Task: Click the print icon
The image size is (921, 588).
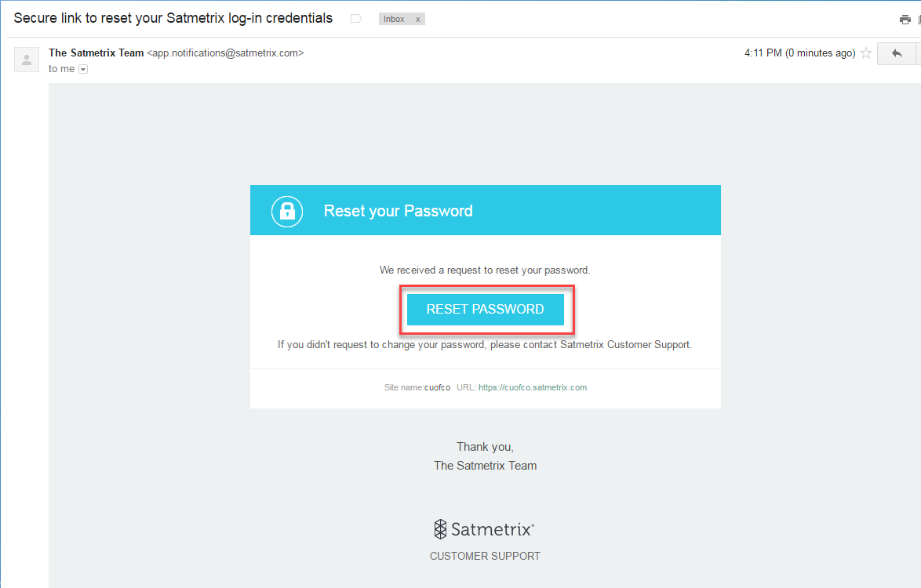Action: click(905, 20)
